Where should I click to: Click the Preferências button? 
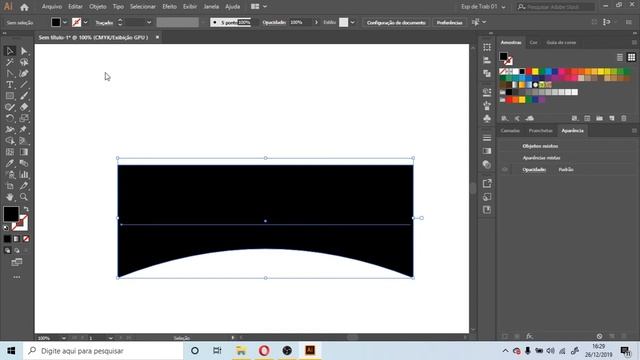pos(449,22)
